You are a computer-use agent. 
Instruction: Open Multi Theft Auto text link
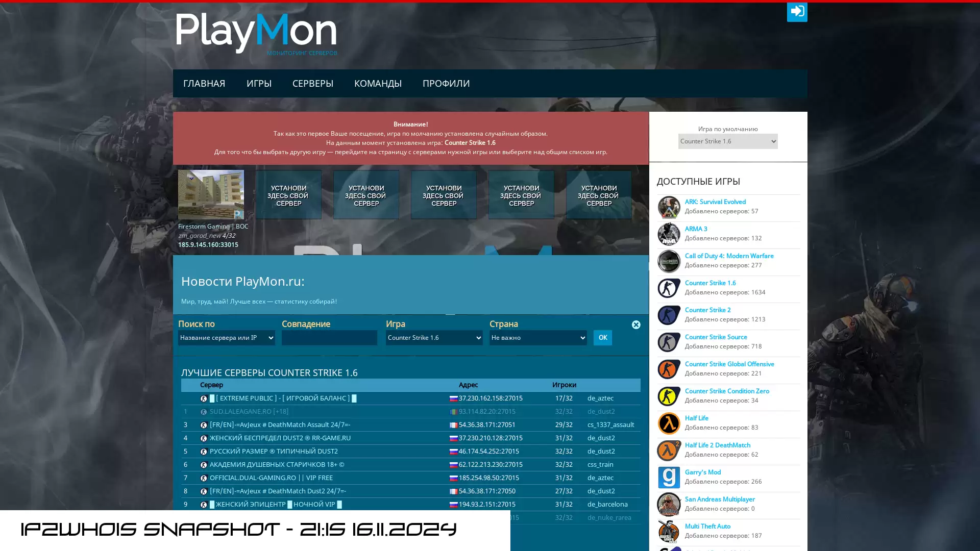click(707, 527)
